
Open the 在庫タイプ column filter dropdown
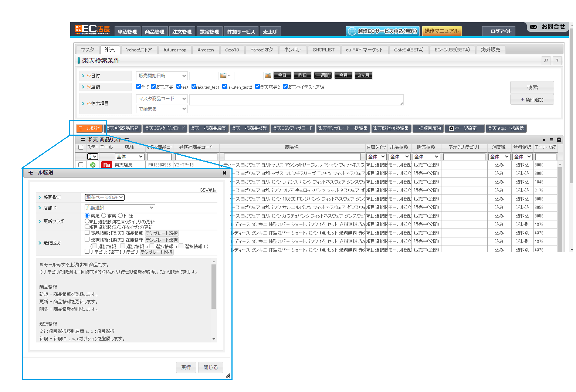click(376, 157)
